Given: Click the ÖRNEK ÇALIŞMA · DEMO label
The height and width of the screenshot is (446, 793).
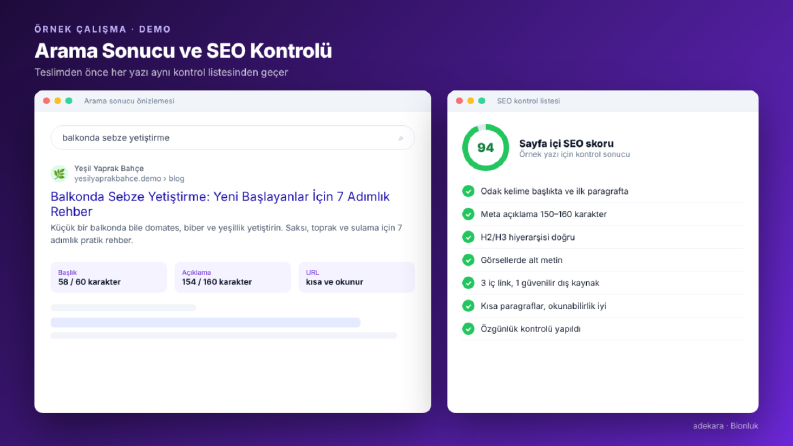Looking at the screenshot, I should point(103,29).
